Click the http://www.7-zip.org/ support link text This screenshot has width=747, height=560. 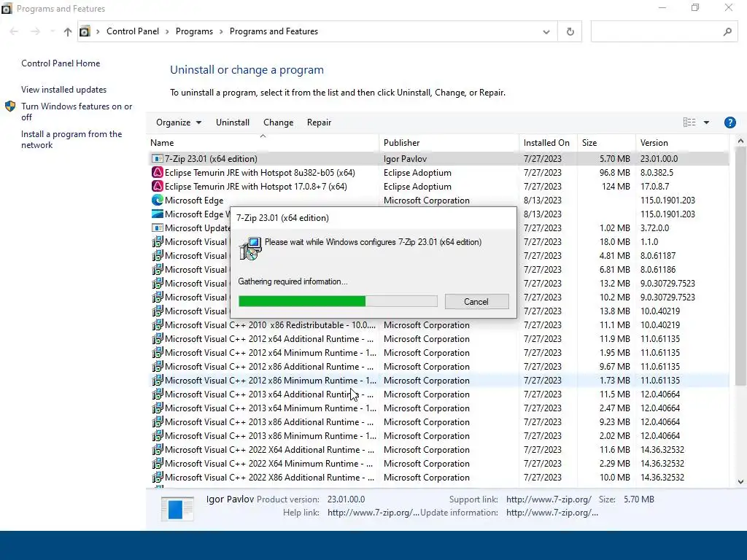(549, 499)
